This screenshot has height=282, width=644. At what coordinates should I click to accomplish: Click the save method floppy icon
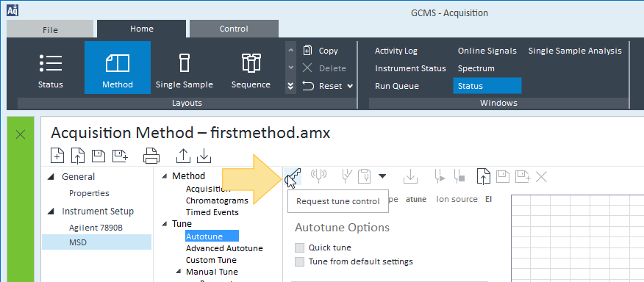point(99,156)
